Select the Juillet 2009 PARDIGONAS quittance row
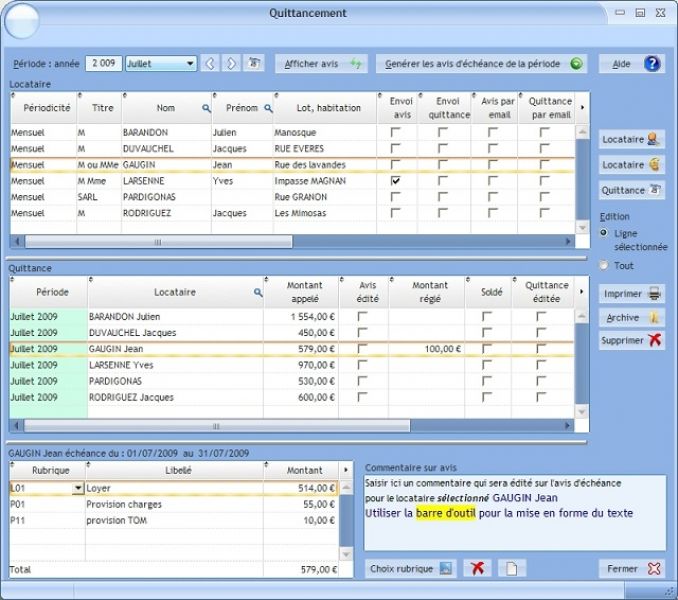This screenshot has height=600, width=678. [x=291, y=381]
